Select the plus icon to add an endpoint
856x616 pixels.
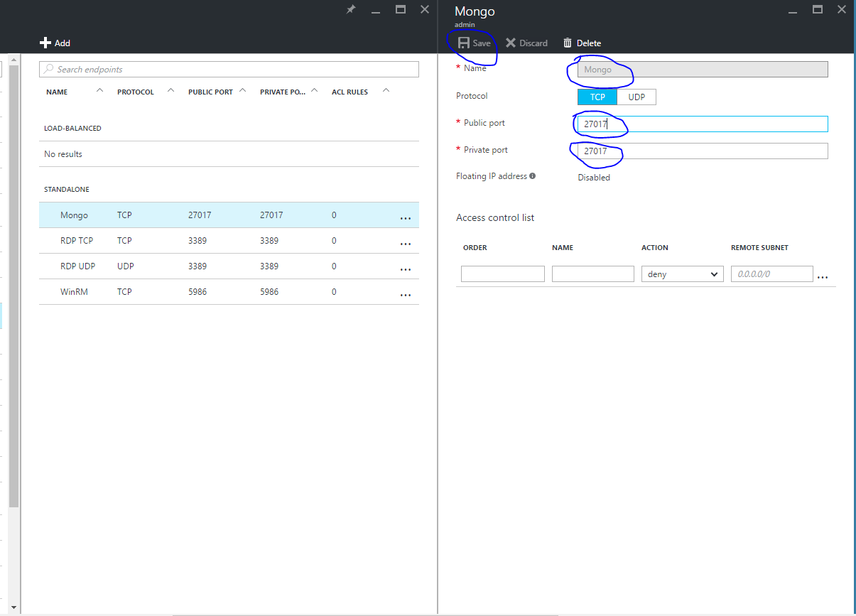coord(45,43)
